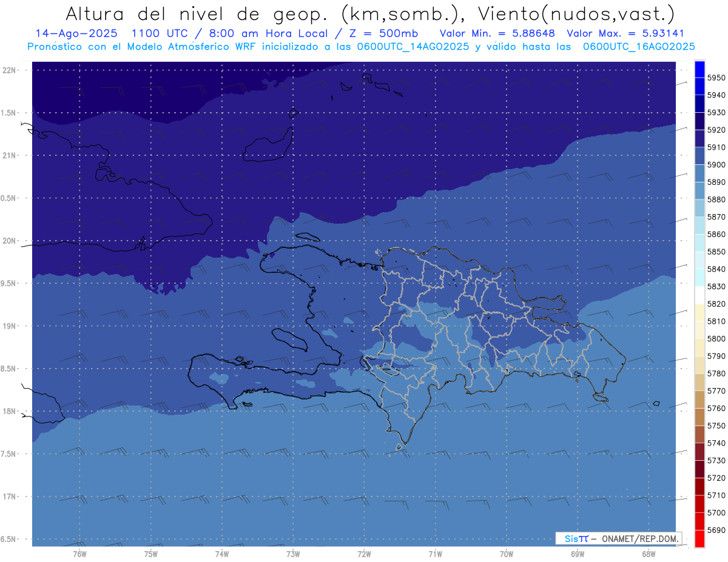Click the SisTT logo in the watermark

[x=576, y=538]
